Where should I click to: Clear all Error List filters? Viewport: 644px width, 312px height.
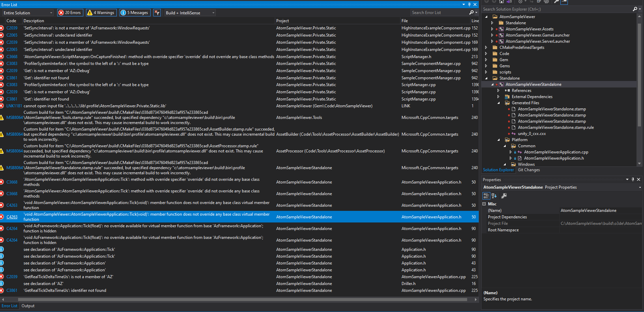point(157,12)
